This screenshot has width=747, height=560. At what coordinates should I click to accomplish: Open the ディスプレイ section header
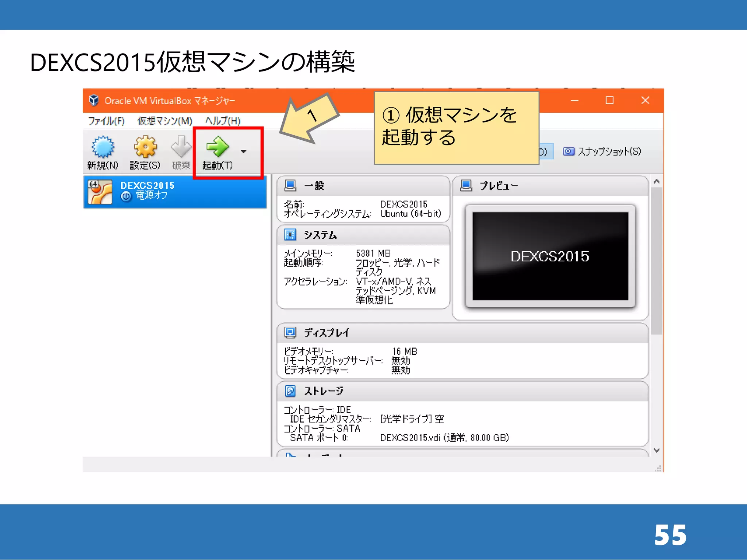coord(462,333)
